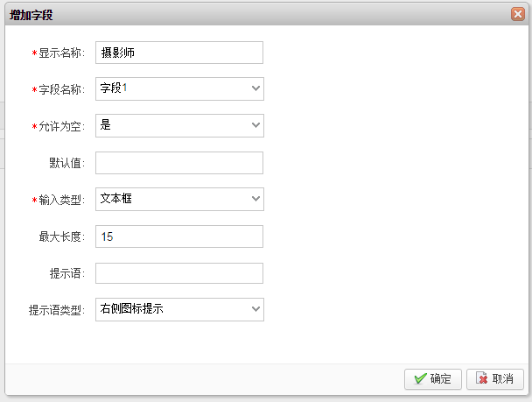
Task: Click into the empty 提示语 text field
Action: click(178, 273)
